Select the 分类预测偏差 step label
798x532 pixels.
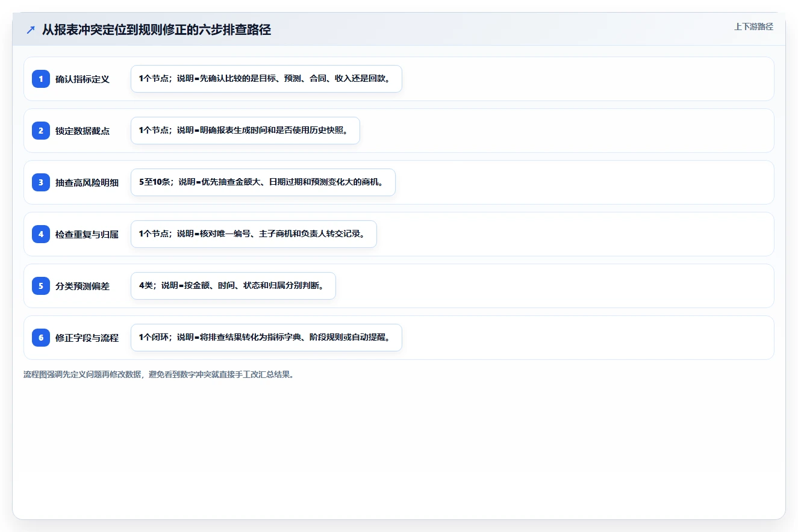point(83,286)
